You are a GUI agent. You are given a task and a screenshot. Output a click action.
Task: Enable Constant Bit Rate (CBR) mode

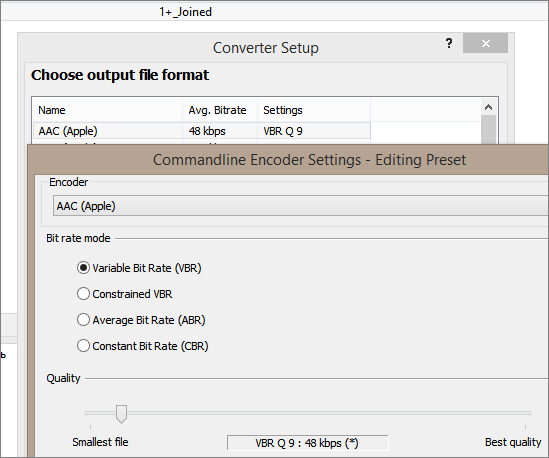click(83, 346)
